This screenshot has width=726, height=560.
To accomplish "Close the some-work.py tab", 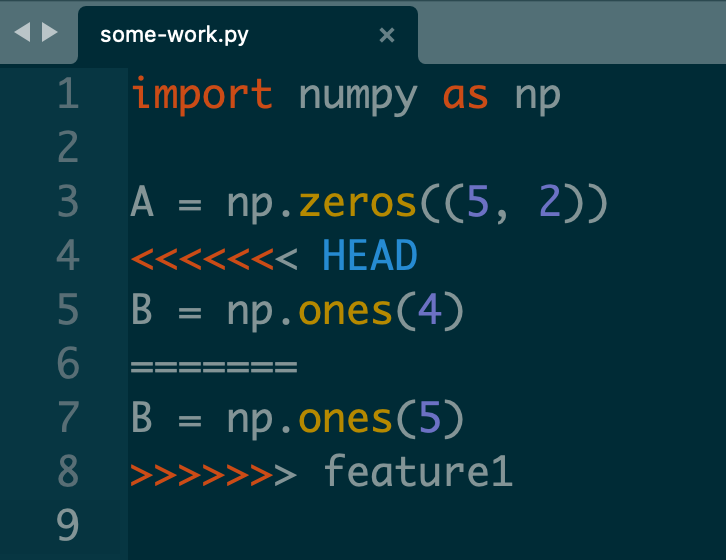I will (387, 35).
